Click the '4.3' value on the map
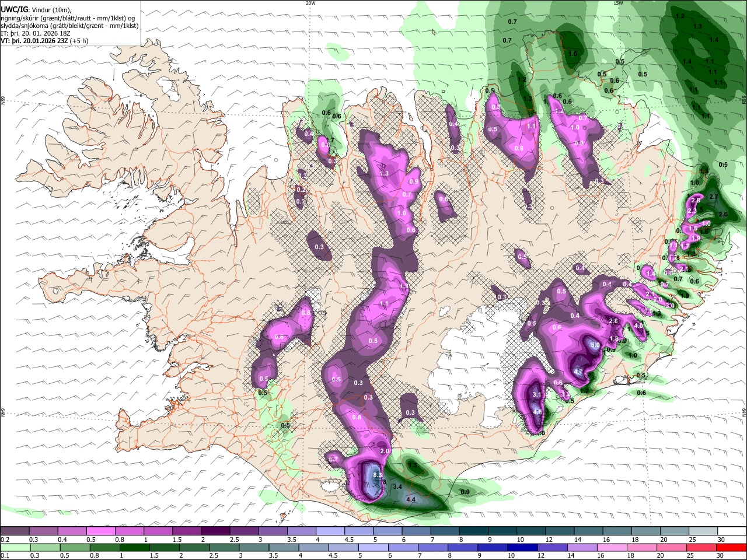This screenshot has height=560, width=747. coord(578,371)
